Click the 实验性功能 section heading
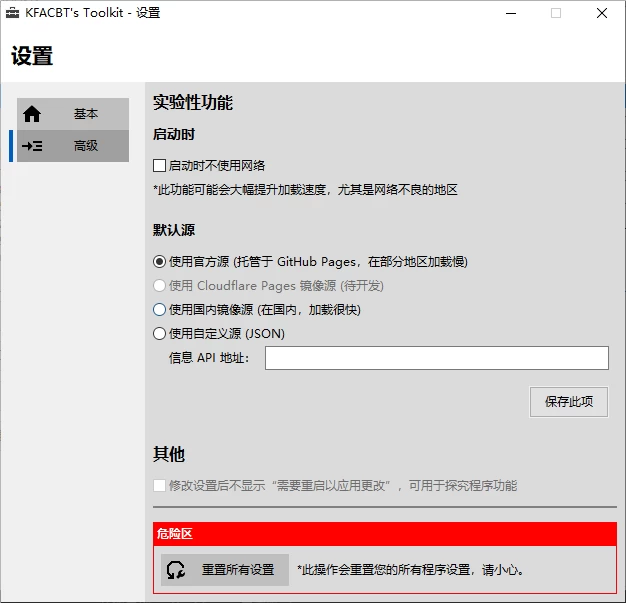The image size is (626, 603). click(193, 103)
